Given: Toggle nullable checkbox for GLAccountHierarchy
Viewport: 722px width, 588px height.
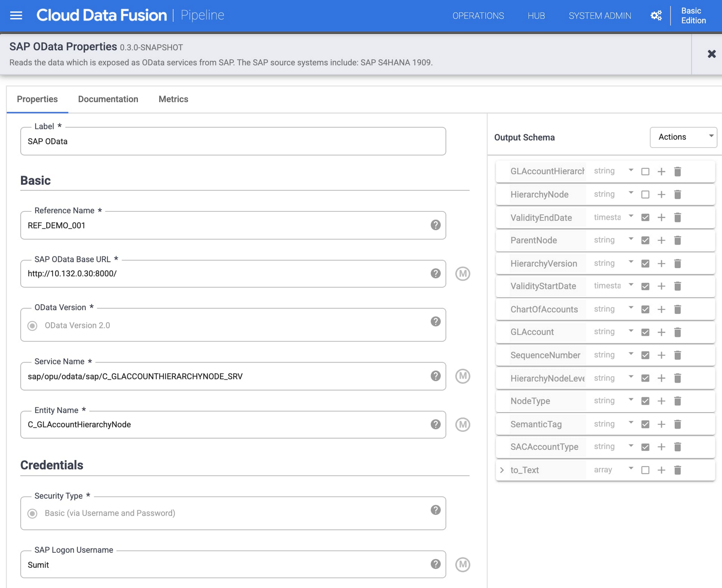Looking at the screenshot, I should point(645,172).
